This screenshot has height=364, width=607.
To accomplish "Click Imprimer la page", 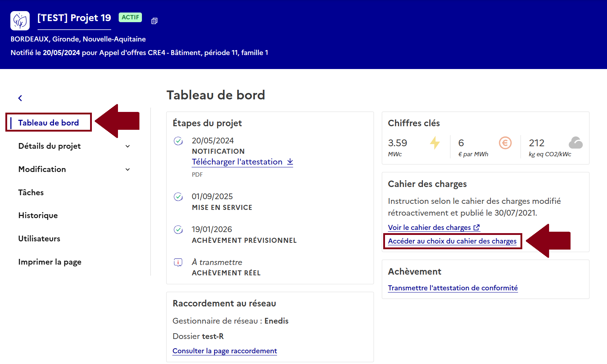I will pos(50,262).
